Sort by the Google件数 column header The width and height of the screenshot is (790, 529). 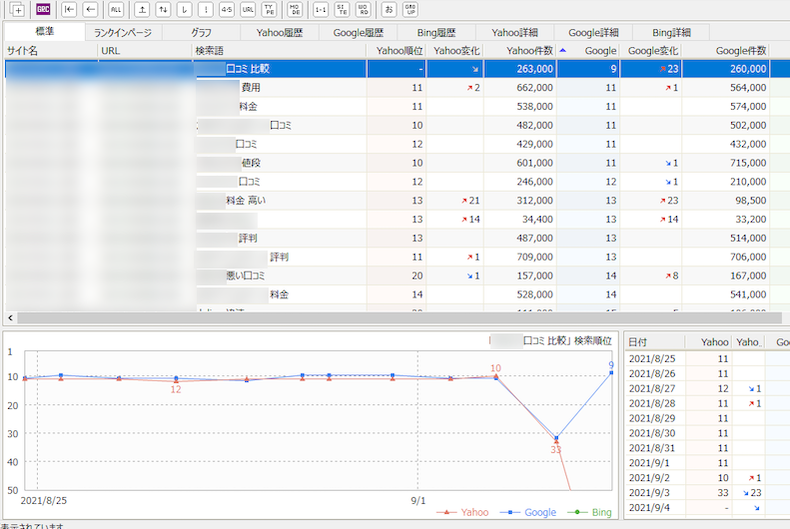click(726, 51)
